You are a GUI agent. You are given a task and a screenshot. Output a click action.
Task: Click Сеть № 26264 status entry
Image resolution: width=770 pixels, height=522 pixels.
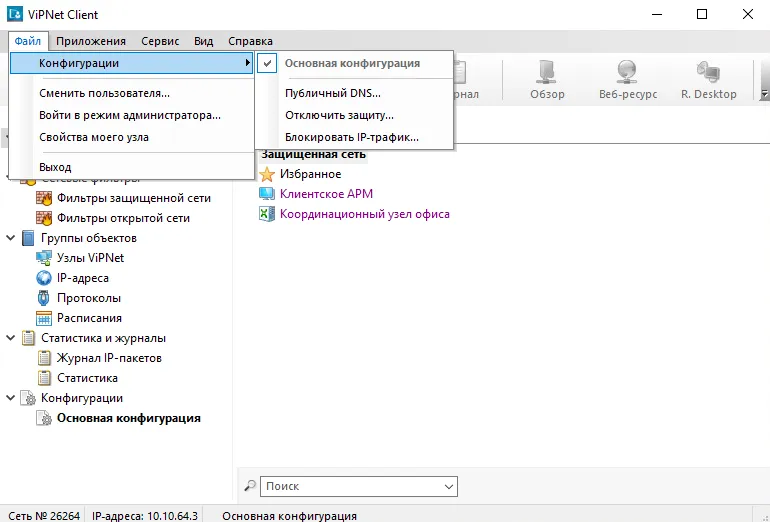(44, 516)
